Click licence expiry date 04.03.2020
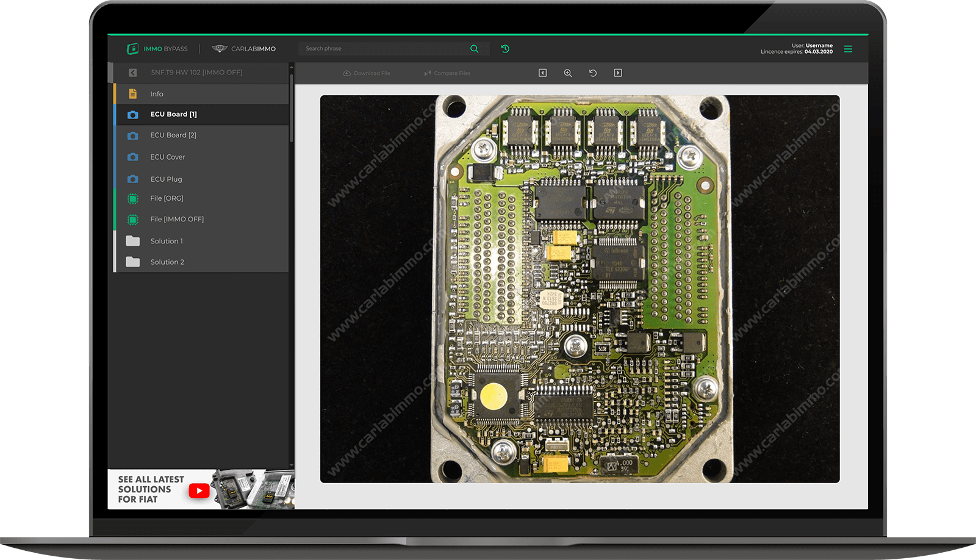This screenshot has height=560, width=976. click(x=818, y=52)
